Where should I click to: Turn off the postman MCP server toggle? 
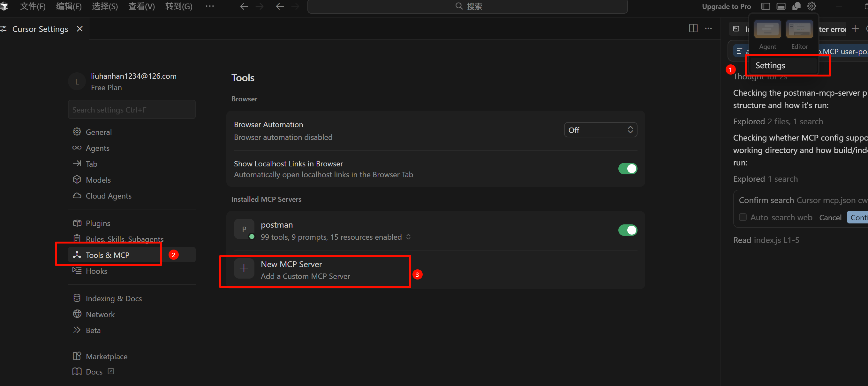(x=627, y=230)
